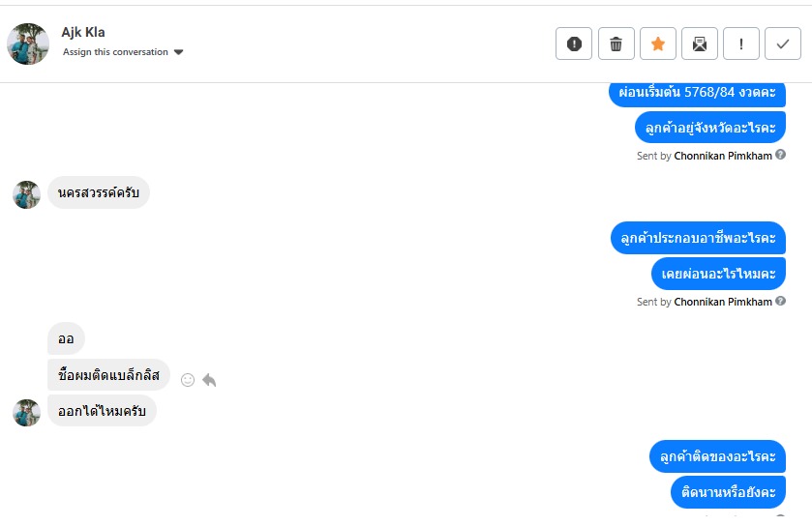Image resolution: width=812 pixels, height=526 pixels.
Task: Expand the Assign this conversation dropdown
Action: pos(178,52)
